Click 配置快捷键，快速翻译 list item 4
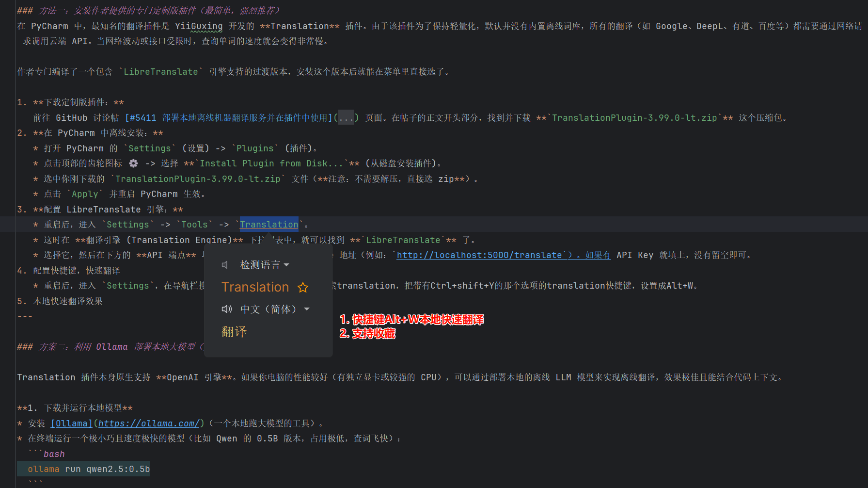The height and width of the screenshot is (488, 868). click(68, 271)
